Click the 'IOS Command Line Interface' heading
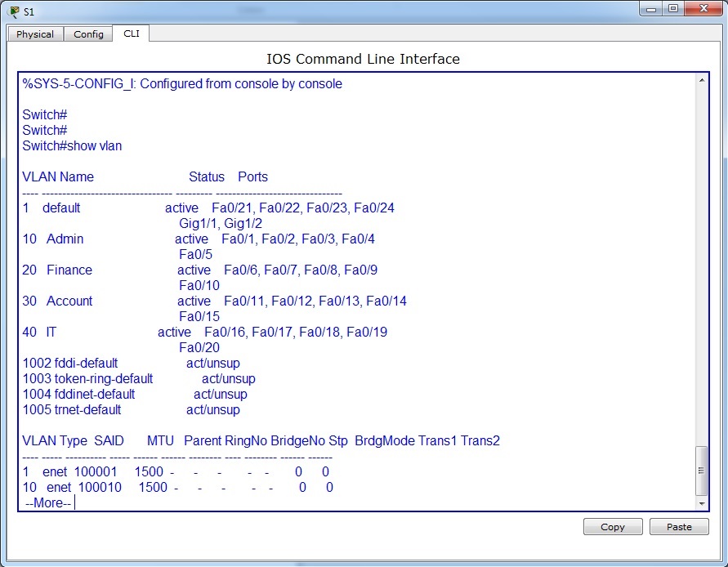728x567 pixels. coord(363,59)
